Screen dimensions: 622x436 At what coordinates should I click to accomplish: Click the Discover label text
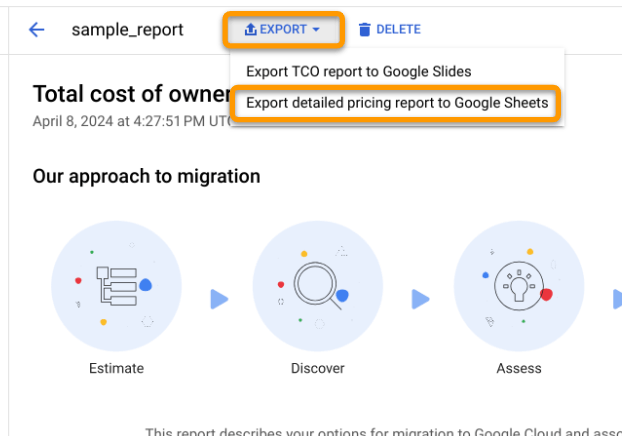tap(318, 368)
